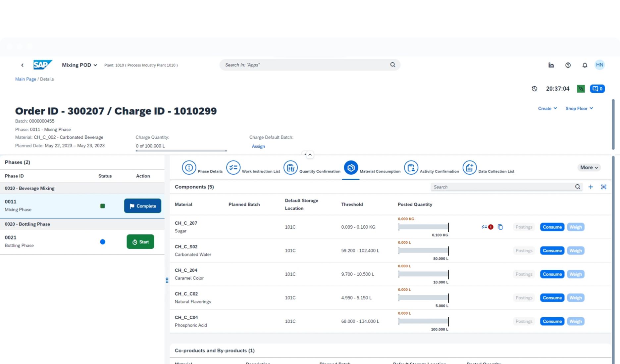
Task: Click the back arrow beside the SAP logo
Action: [x=22, y=65]
